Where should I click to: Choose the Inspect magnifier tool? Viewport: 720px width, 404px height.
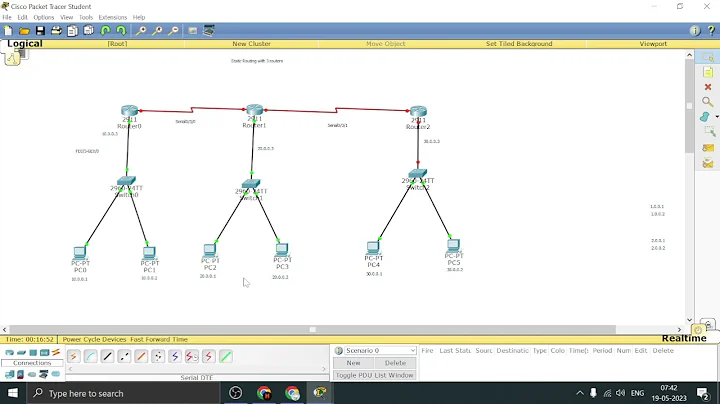point(708,101)
